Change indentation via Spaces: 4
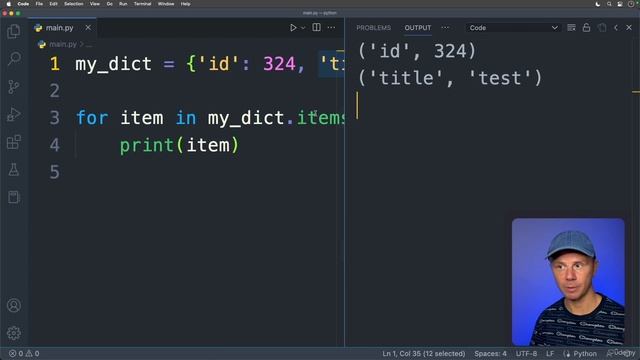This screenshot has height=360, width=640. 490,353
